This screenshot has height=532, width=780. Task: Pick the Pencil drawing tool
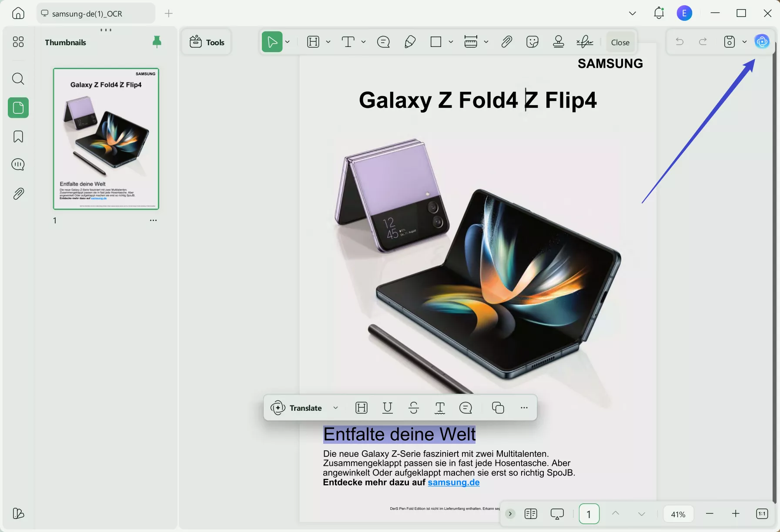pos(410,42)
